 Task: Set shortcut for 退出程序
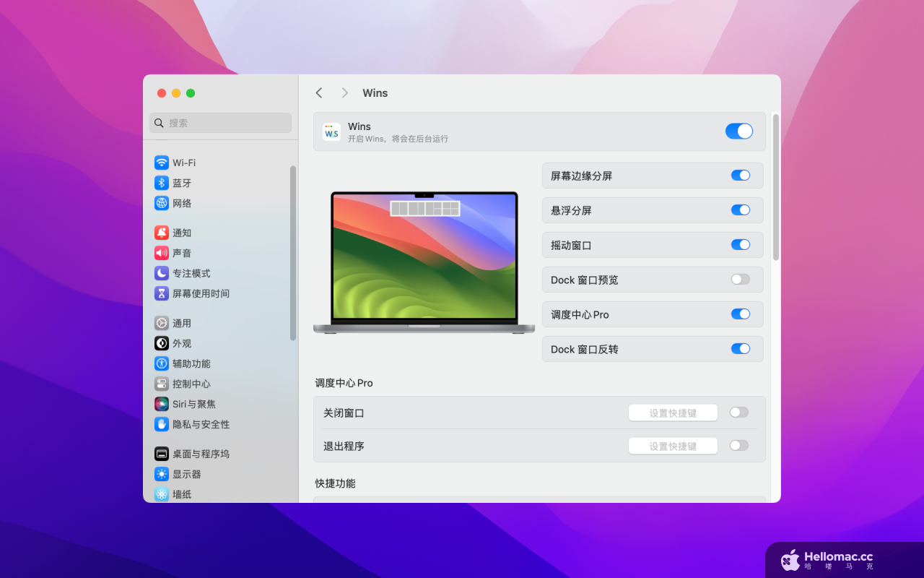coord(673,446)
